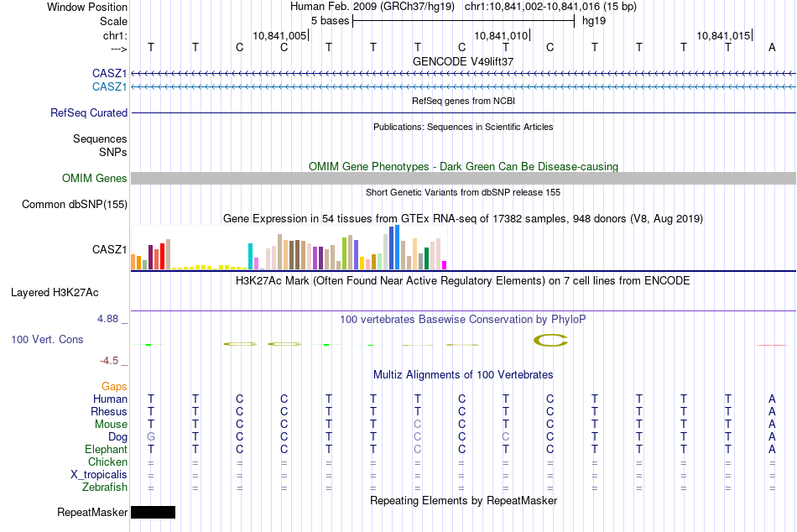The height and width of the screenshot is (532, 797).
Task: Click the Rhesus alignment row label
Action: click(109, 411)
